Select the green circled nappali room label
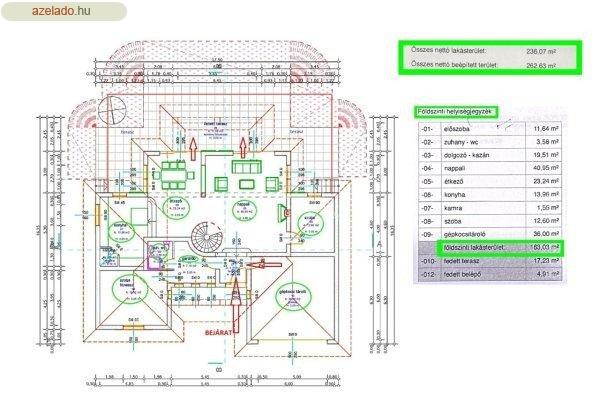Screen dimensions: 600x399 pos(244,210)
